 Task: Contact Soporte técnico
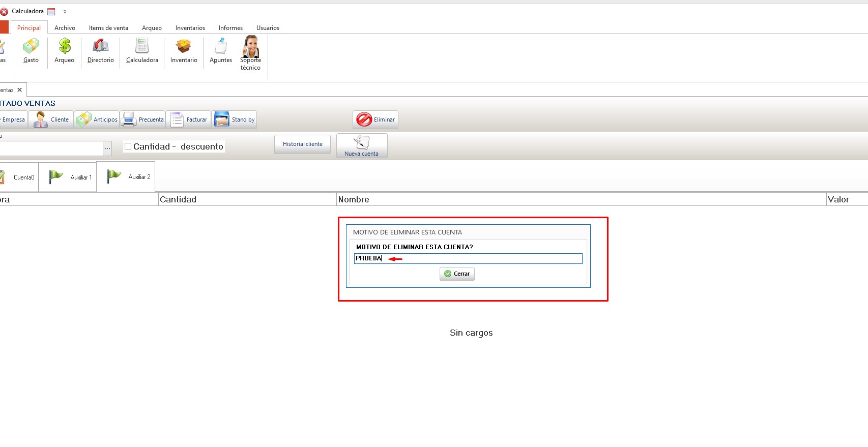[x=250, y=52]
